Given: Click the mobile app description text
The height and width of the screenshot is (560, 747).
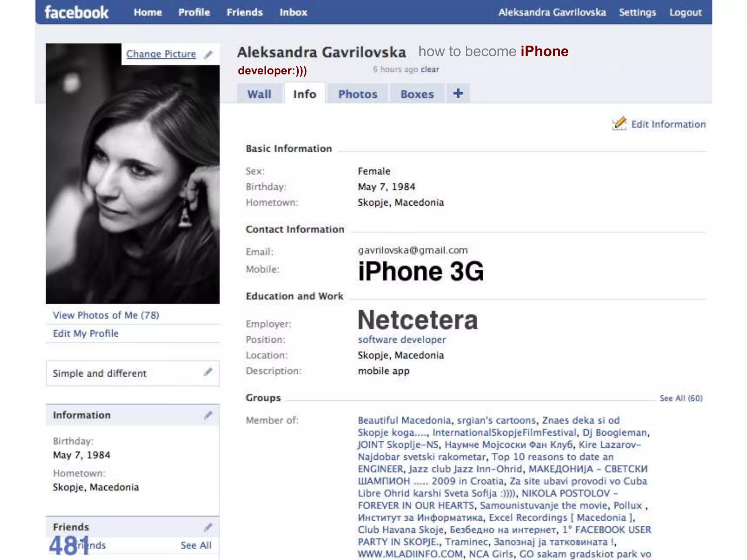Looking at the screenshot, I should [x=383, y=371].
